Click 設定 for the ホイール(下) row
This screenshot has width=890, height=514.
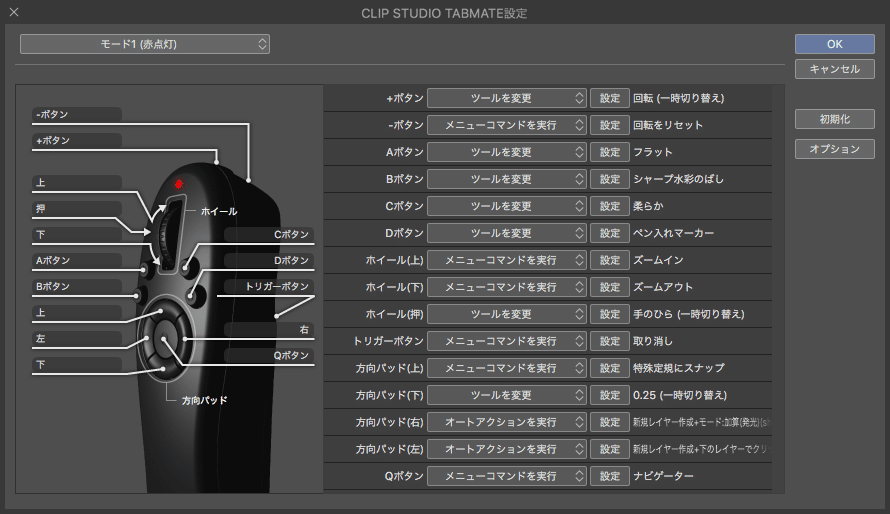pyautogui.click(x=610, y=287)
